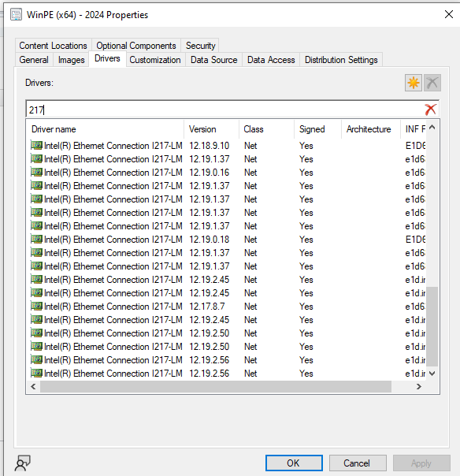Click the vertical scrollbar thumb
The image size is (460, 476).
(432, 326)
